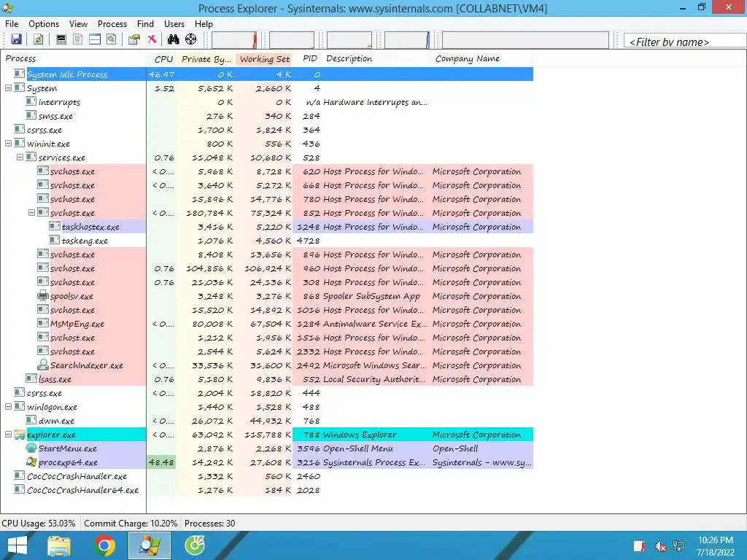747x560 pixels.
Task: Click the Action Center flag tray icon
Action: tap(639, 547)
